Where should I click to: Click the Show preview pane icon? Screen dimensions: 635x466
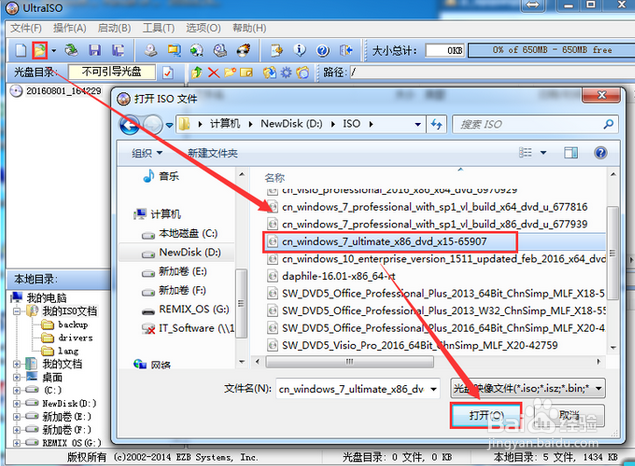click(571, 153)
